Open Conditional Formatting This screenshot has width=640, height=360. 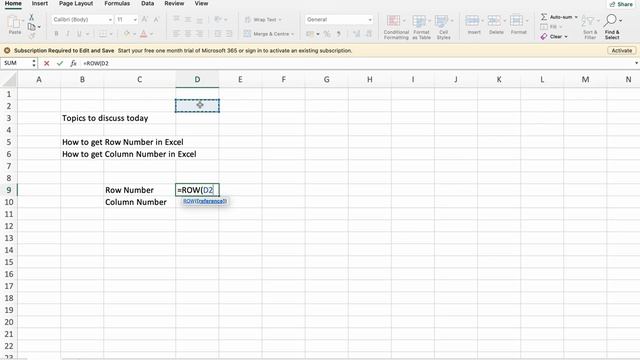(396, 27)
